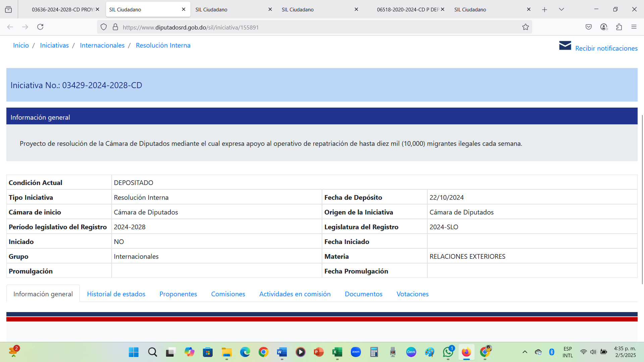
Task: Open a new browser tab
Action: [x=544, y=9]
